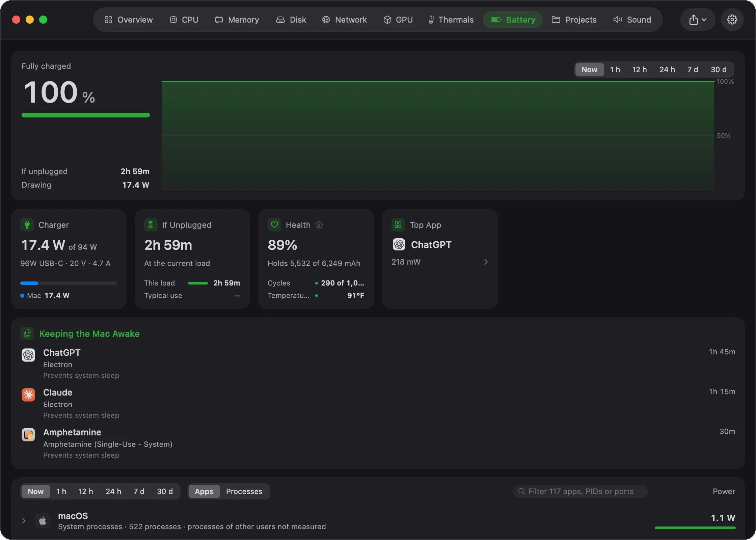Click the Claude app icon
Image resolution: width=756 pixels, height=540 pixels.
(28, 395)
